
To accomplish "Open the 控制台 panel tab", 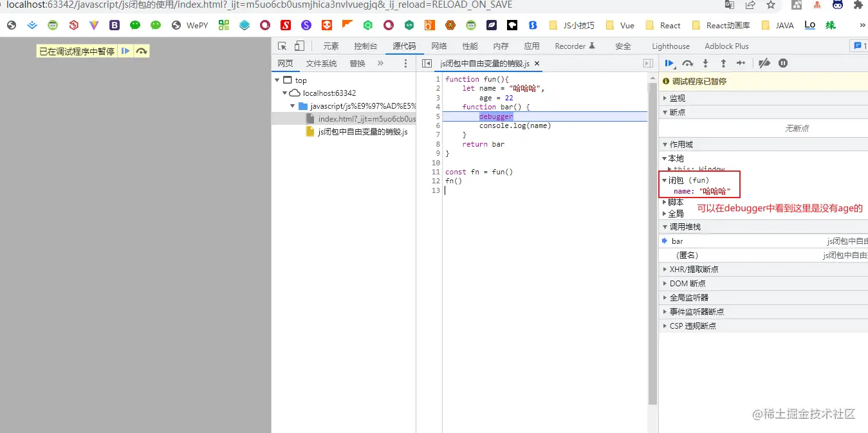I will [x=365, y=46].
